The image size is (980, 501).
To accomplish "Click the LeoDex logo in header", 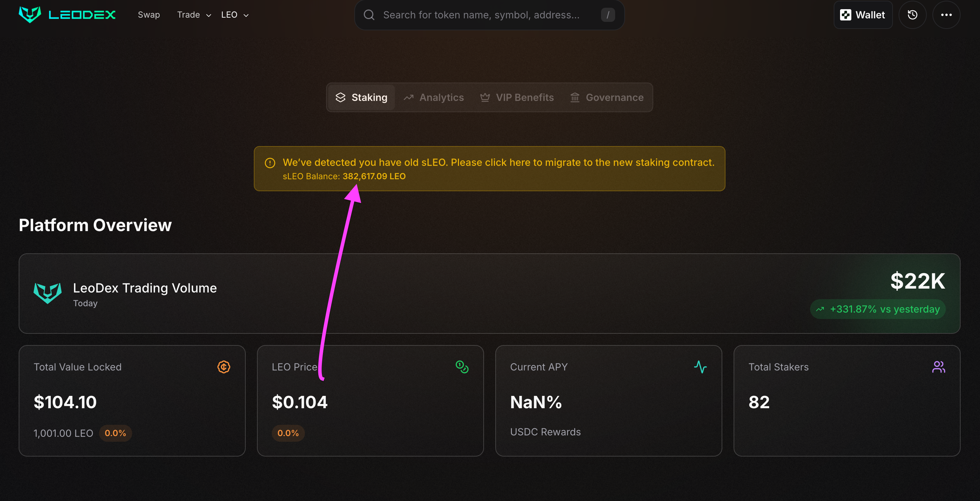I will tap(67, 14).
